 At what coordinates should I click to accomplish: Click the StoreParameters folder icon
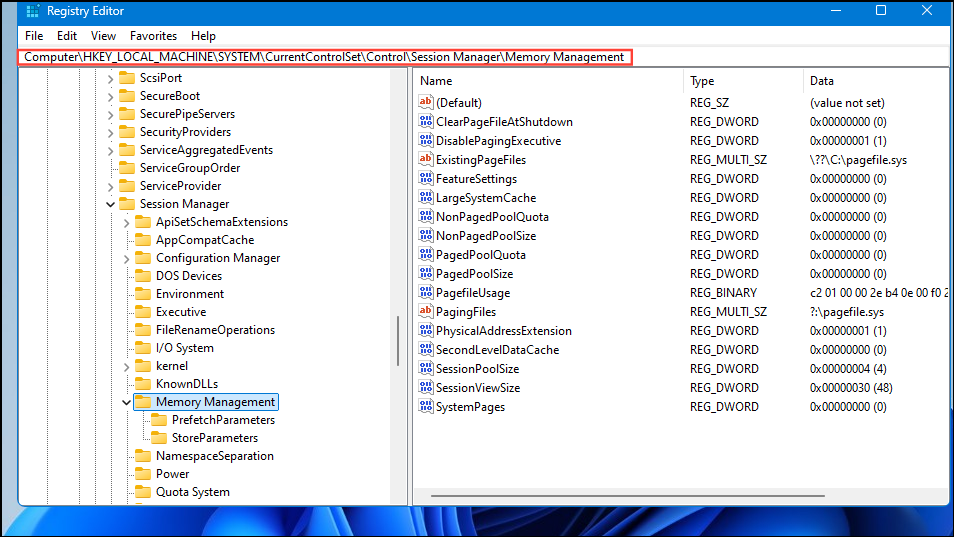pyautogui.click(x=159, y=438)
